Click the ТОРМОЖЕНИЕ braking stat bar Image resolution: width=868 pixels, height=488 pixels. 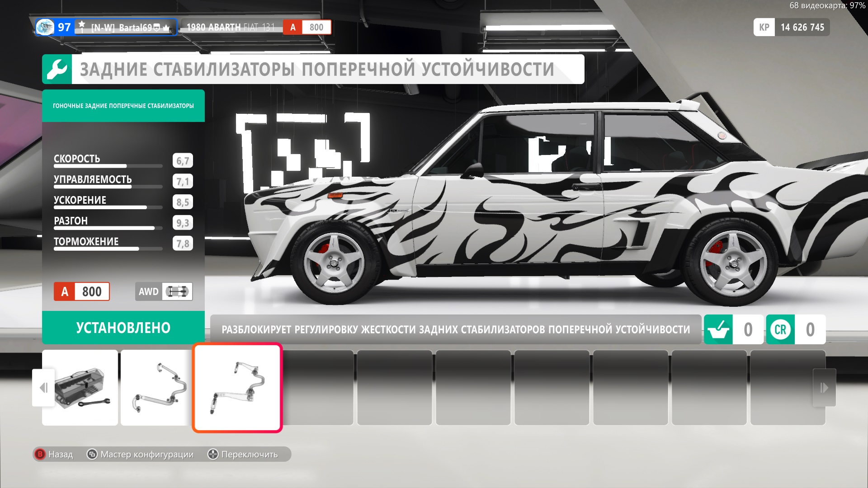pyautogui.click(x=108, y=249)
